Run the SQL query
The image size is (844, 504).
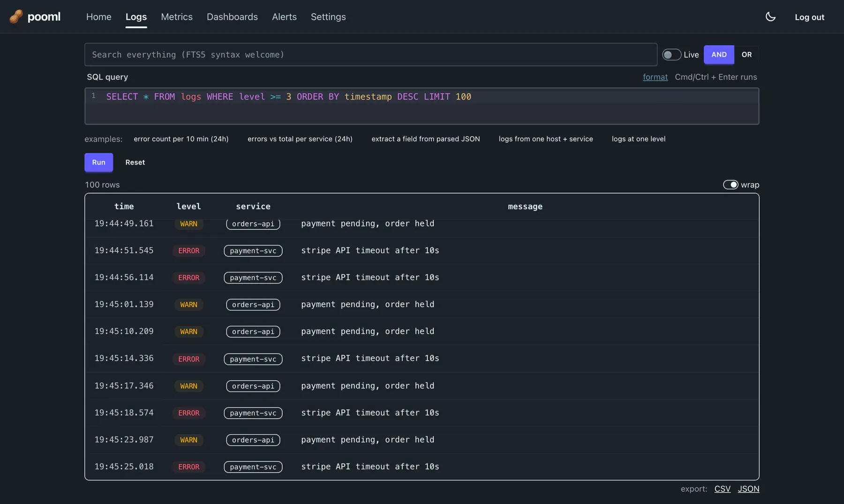(98, 162)
